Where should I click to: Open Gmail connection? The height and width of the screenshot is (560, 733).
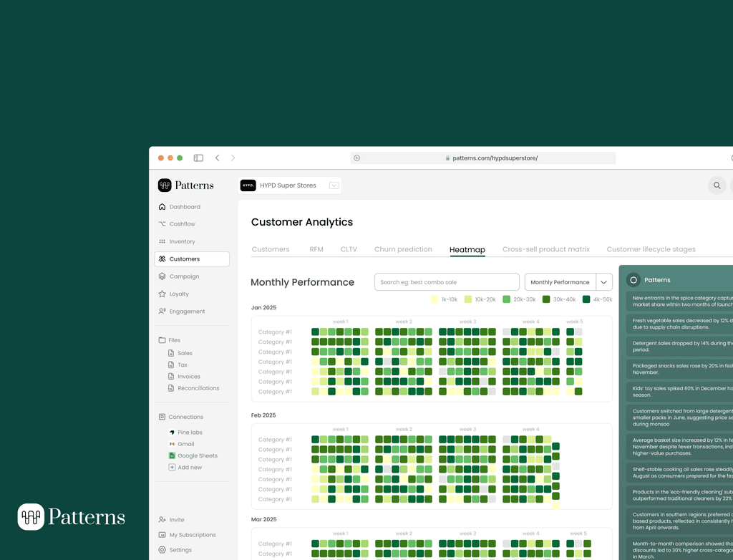pyautogui.click(x=181, y=444)
